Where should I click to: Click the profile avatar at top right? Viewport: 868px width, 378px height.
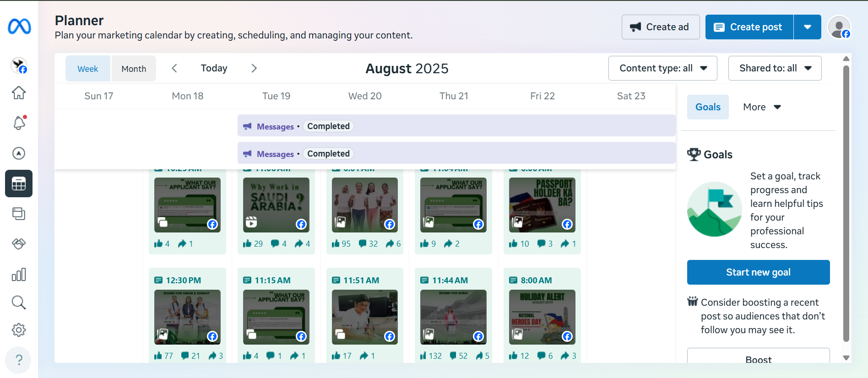point(839,27)
